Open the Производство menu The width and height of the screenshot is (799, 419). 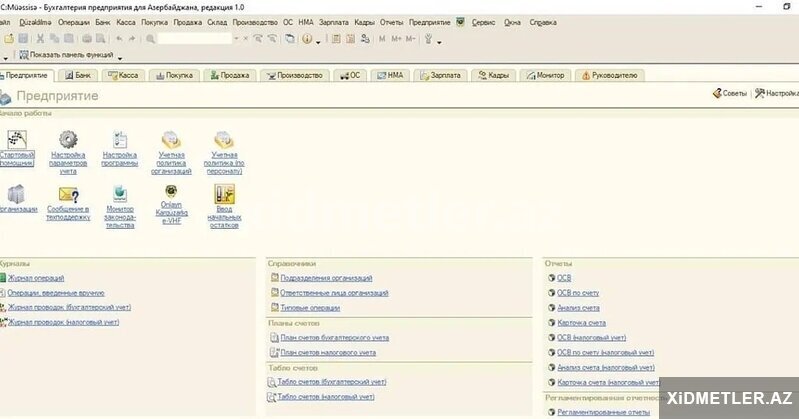[x=255, y=22]
